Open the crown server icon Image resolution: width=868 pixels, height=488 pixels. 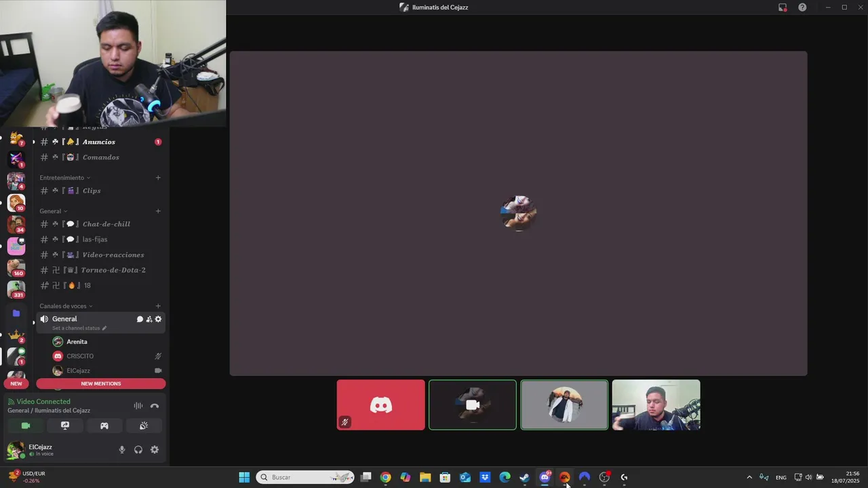pos(16,335)
